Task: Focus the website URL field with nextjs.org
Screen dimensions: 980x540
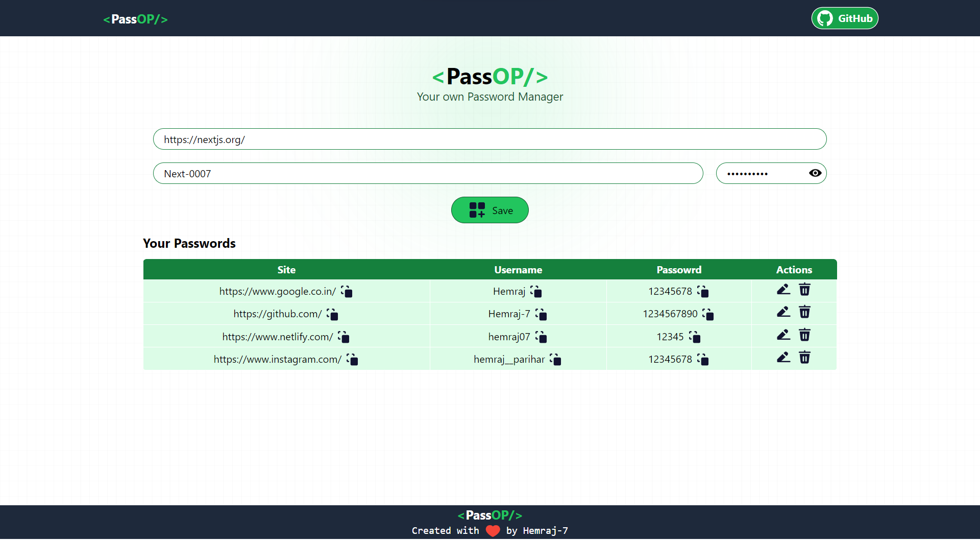Action: [x=490, y=139]
